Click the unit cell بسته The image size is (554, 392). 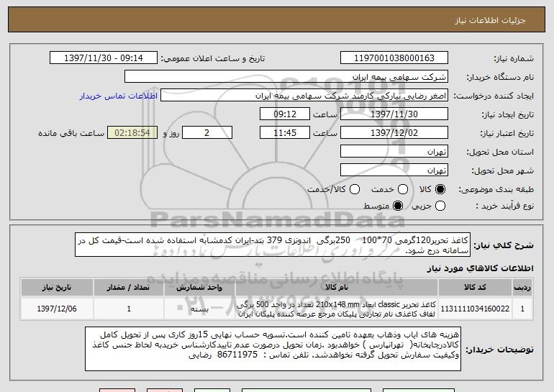tap(199, 309)
